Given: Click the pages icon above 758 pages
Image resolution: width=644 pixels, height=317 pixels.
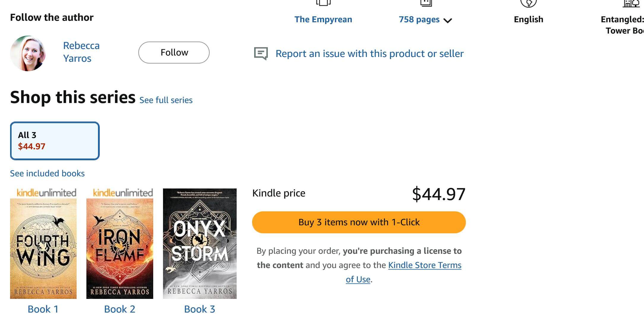Looking at the screenshot, I should (426, 2).
